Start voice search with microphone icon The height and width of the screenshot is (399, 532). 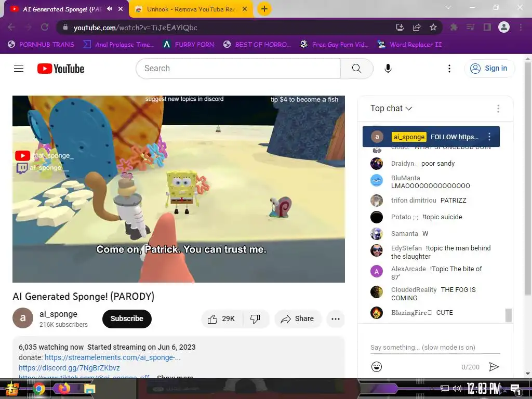(x=388, y=69)
